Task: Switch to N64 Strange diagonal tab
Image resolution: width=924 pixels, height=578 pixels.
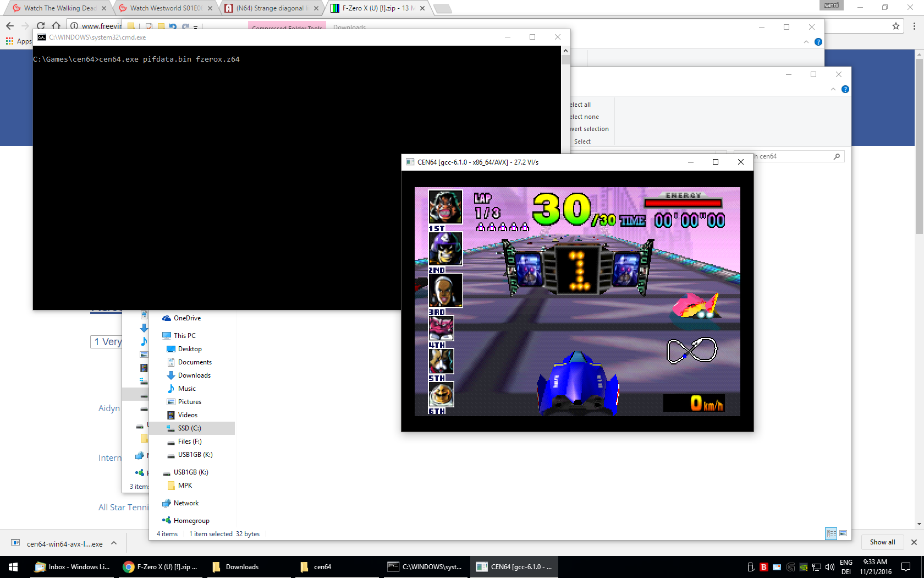Action: pos(271,8)
